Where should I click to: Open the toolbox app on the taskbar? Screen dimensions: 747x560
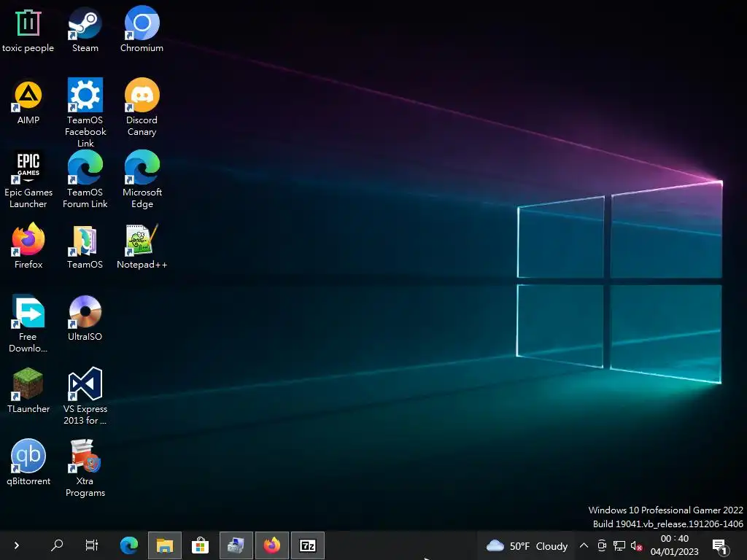point(236,545)
